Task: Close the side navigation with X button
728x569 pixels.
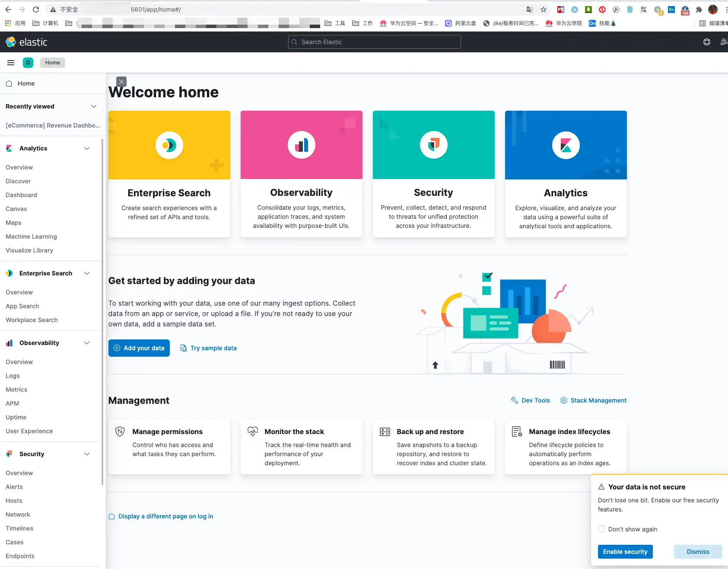Action: coord(121,82)
